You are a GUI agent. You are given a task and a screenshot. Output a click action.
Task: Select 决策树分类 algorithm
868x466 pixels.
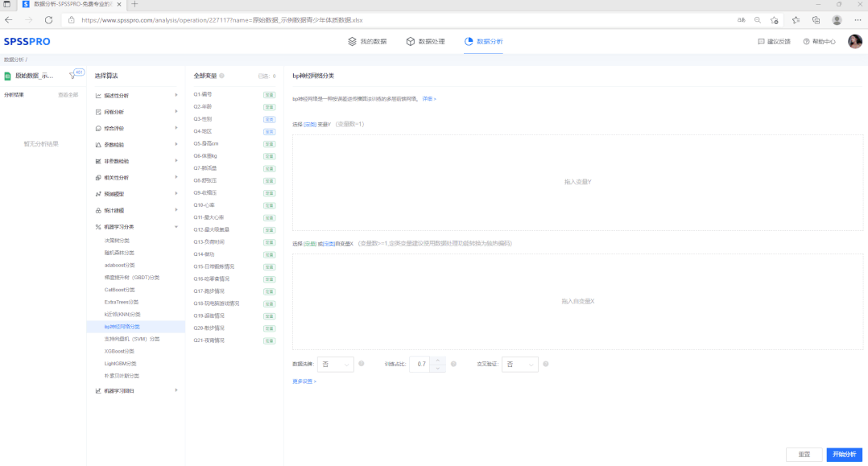click(x=117, y=241)
